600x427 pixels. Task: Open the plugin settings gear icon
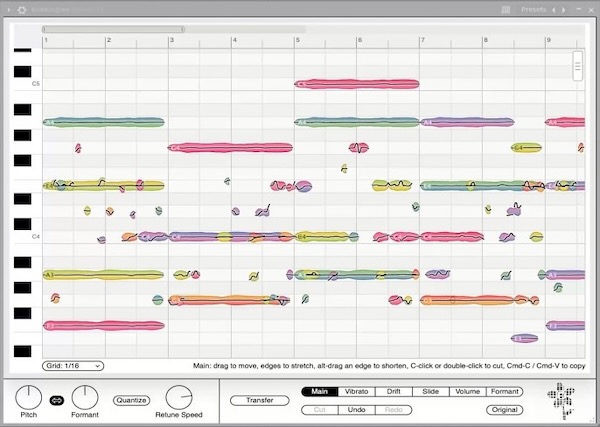(x=22, y=10)
